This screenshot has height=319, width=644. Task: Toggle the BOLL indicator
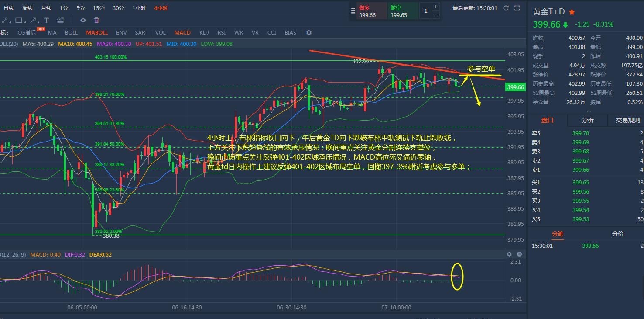tap(72, 33)
